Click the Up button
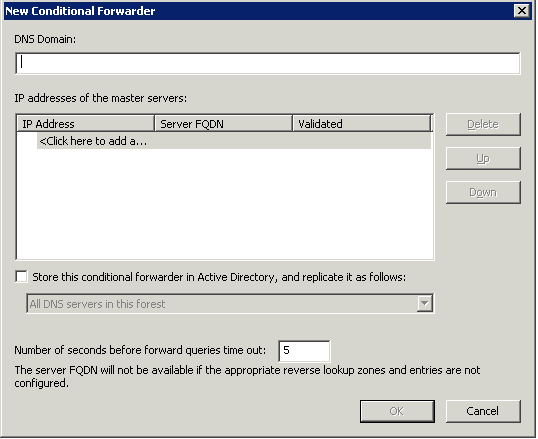Screen dimensions: 538x439 (x=483, y=159)
